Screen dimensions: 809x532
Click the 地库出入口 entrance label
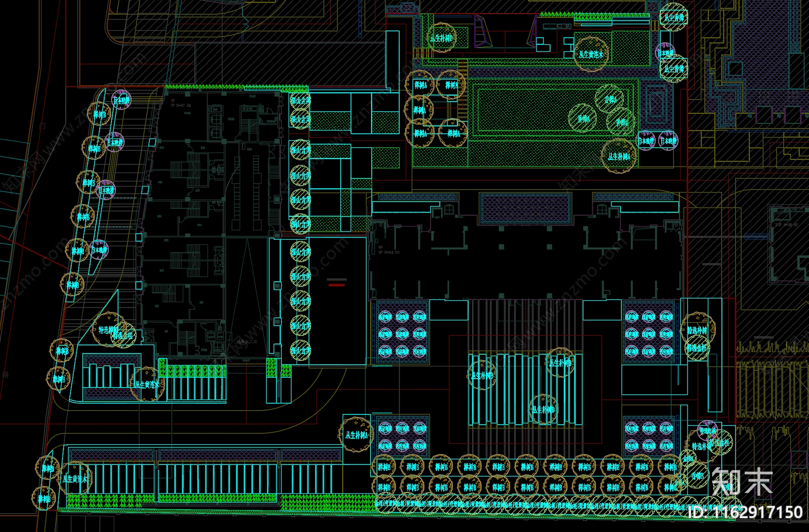(x=247, y=342)
